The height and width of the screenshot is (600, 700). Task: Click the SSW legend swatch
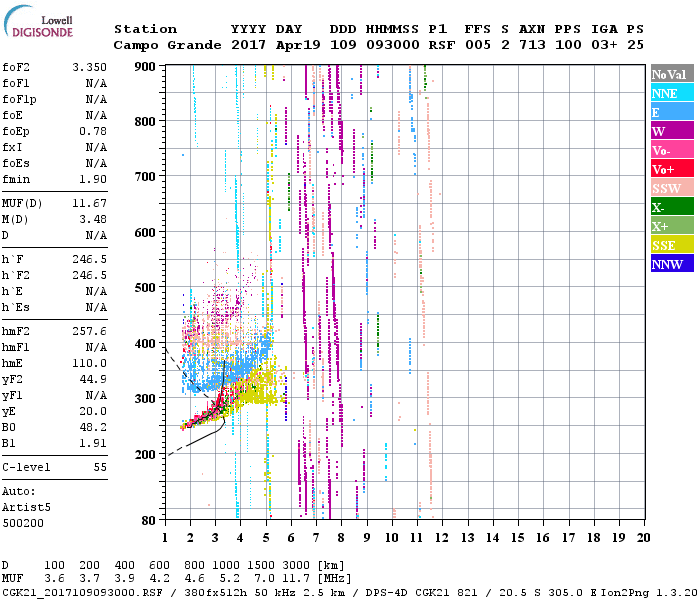pos(670,188)
